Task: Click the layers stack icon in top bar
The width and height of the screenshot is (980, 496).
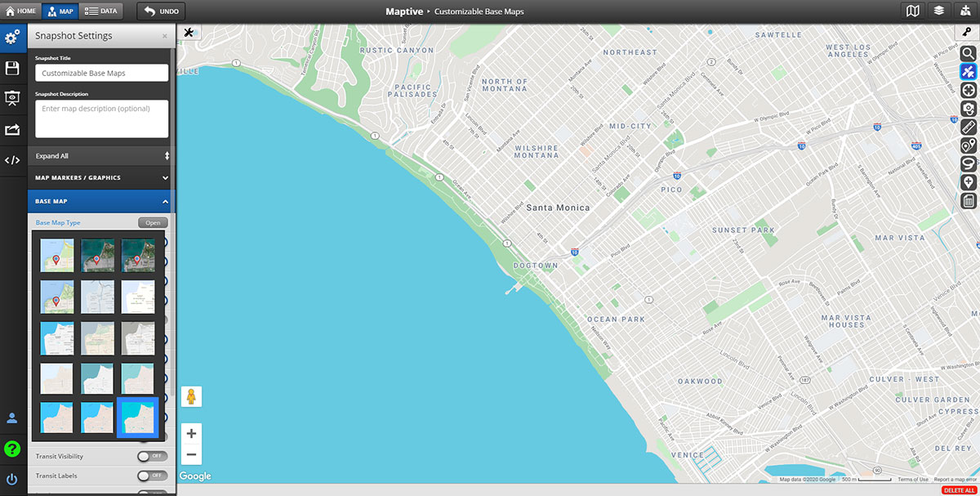Action: coord(939,11)
